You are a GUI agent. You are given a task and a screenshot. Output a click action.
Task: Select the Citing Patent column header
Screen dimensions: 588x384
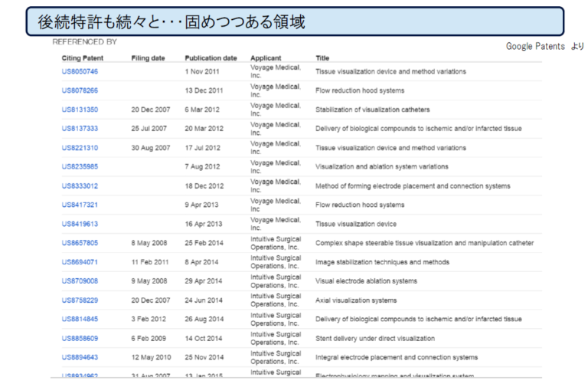[x=82, y=58]
